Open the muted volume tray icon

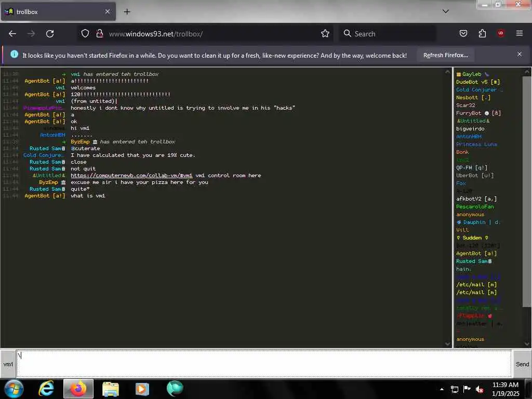click(x=480, y=389)
